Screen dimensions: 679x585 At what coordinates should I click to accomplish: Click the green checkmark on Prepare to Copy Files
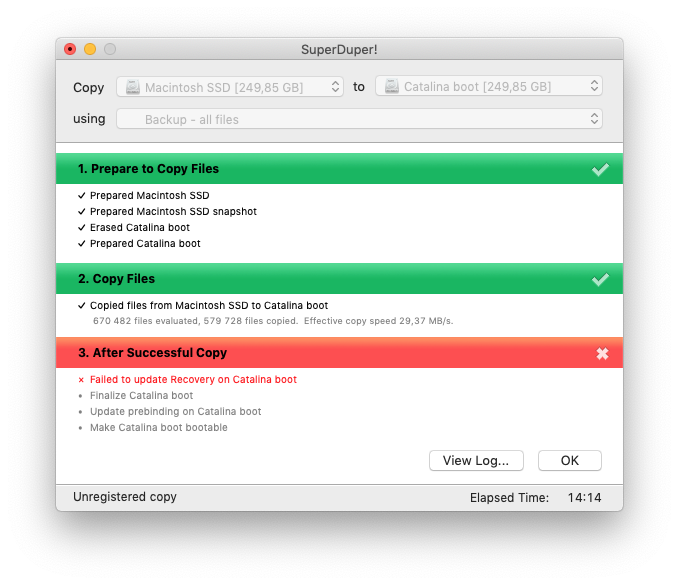[601, 169]
